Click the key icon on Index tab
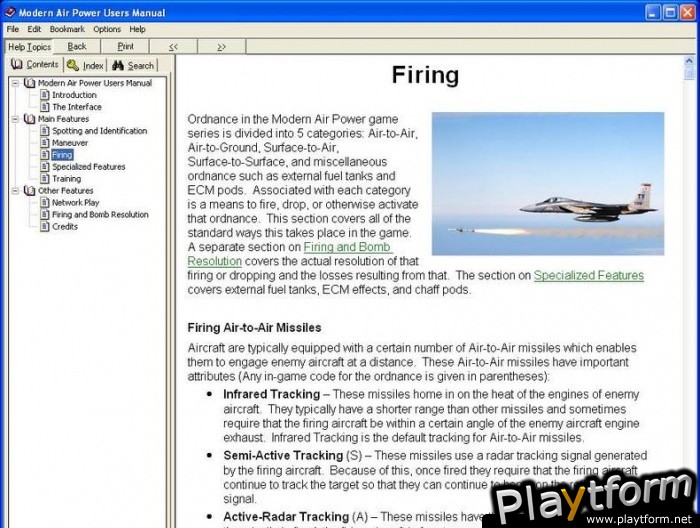 tap(73, 66)
